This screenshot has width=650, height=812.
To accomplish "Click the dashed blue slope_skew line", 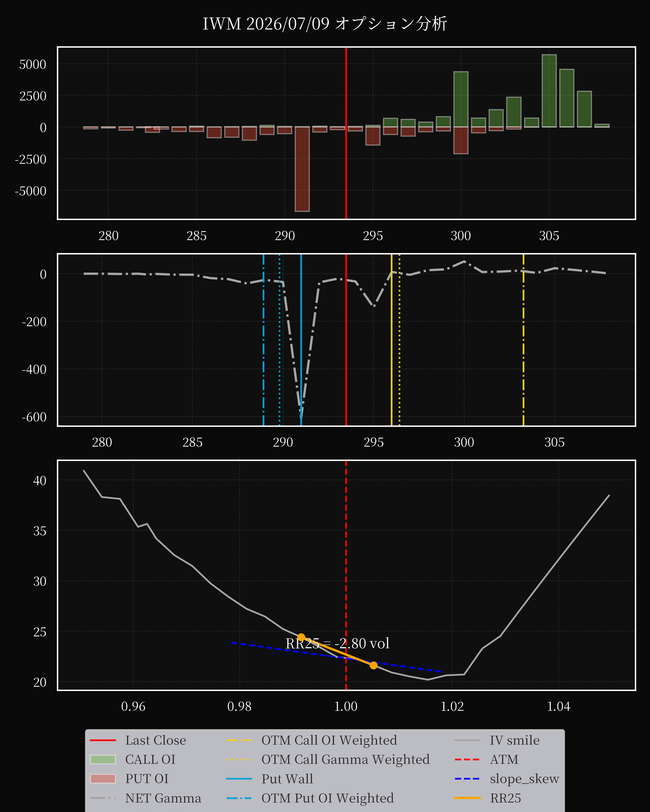I will pyautogui.click(x=336, y=657).
